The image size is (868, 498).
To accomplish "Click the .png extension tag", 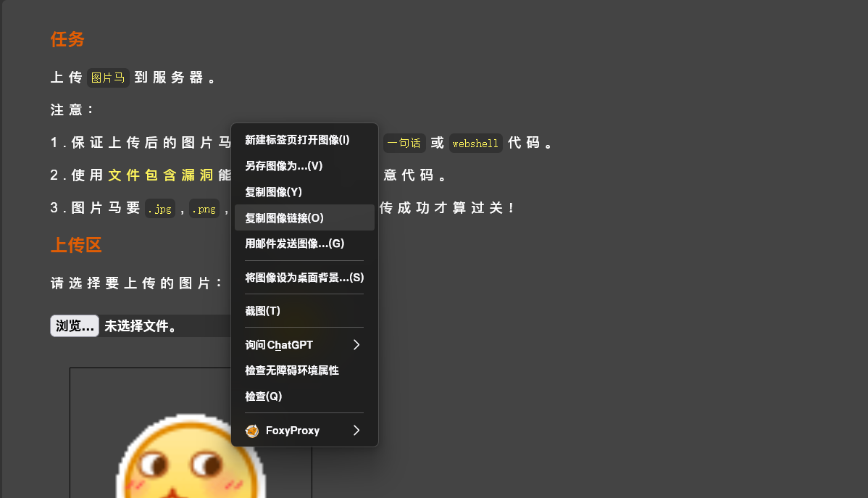I will point(204,209).
